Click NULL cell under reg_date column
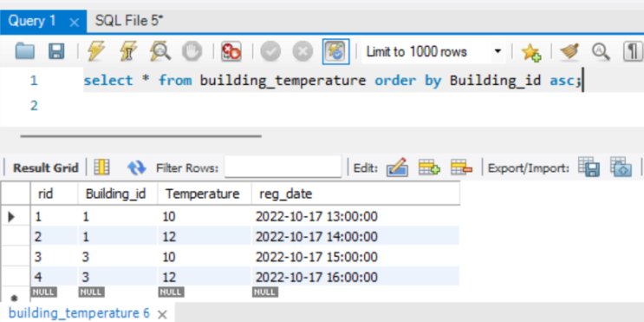The image size is (644, 322). (x=265, y=292)
